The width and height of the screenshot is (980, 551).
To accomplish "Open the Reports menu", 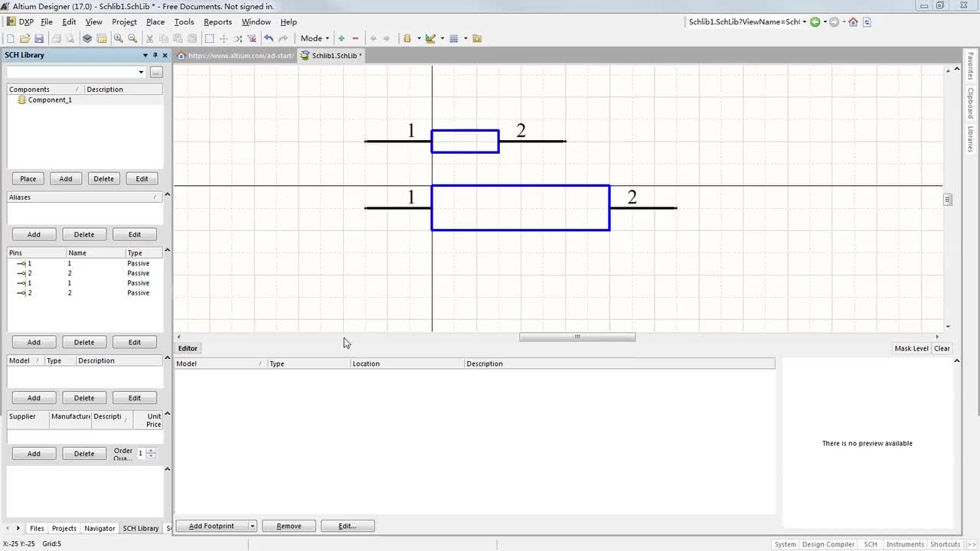I will coord(217,22).
